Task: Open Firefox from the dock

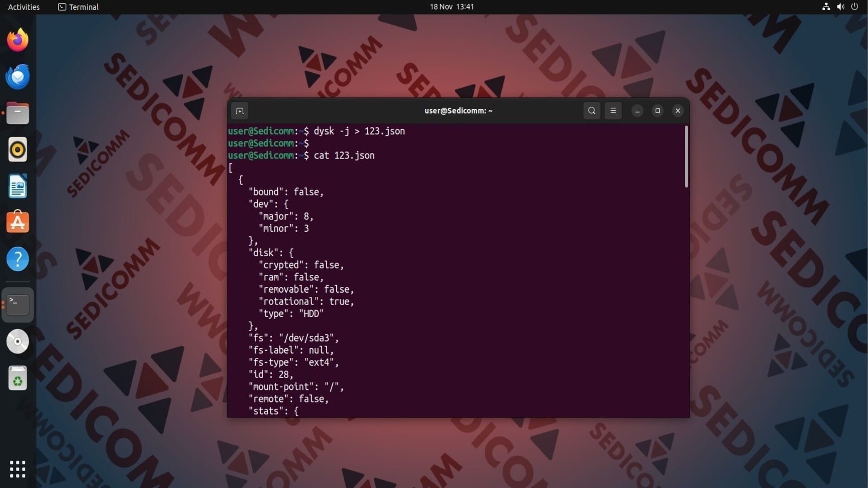Action: tap(18, 40)
